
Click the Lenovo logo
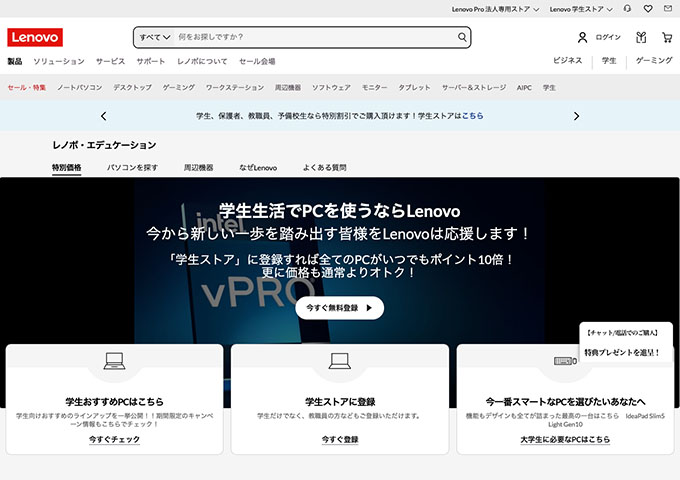point(35,37)
